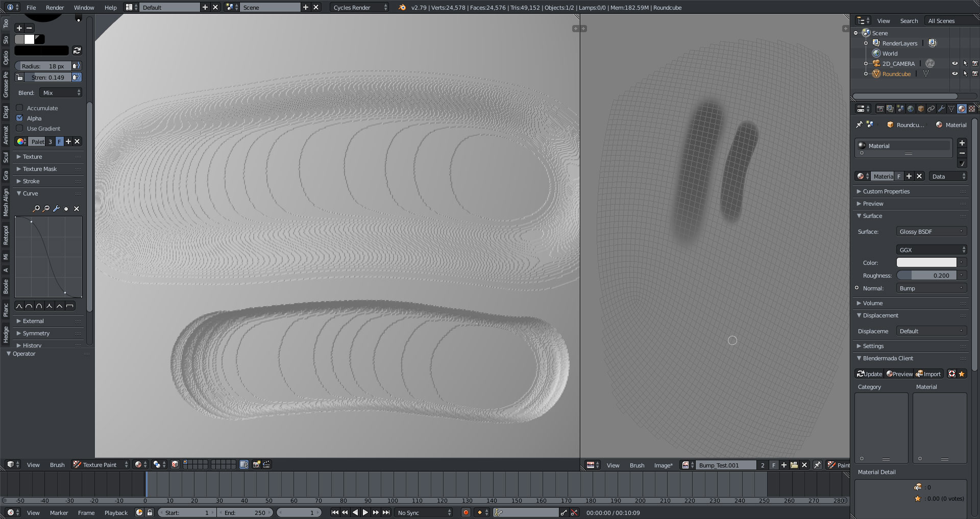
Task: Click Cycles Render engine selector
Action: click(x=360, y=8)
